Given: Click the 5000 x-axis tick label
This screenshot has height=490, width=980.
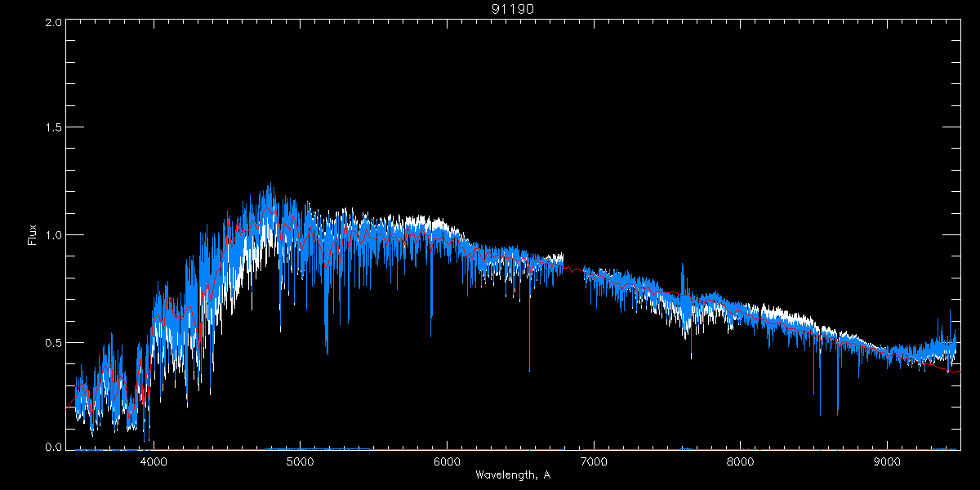Looking at the screenshot, I should pyautogui.click(x=301, y=461).
